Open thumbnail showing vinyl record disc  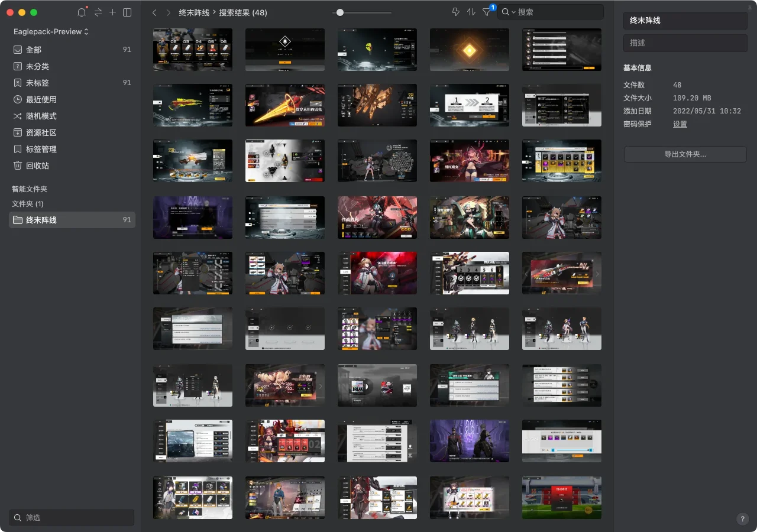(377, 385)
